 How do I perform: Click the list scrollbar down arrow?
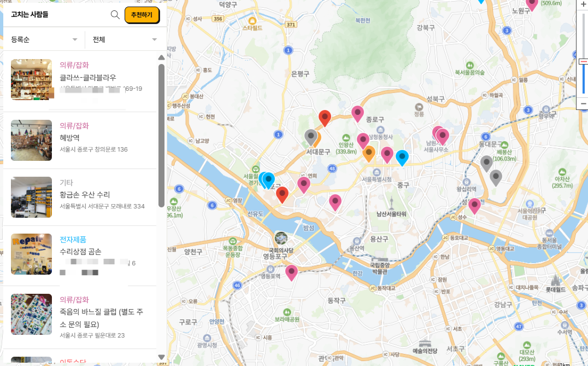click(161, 357)
